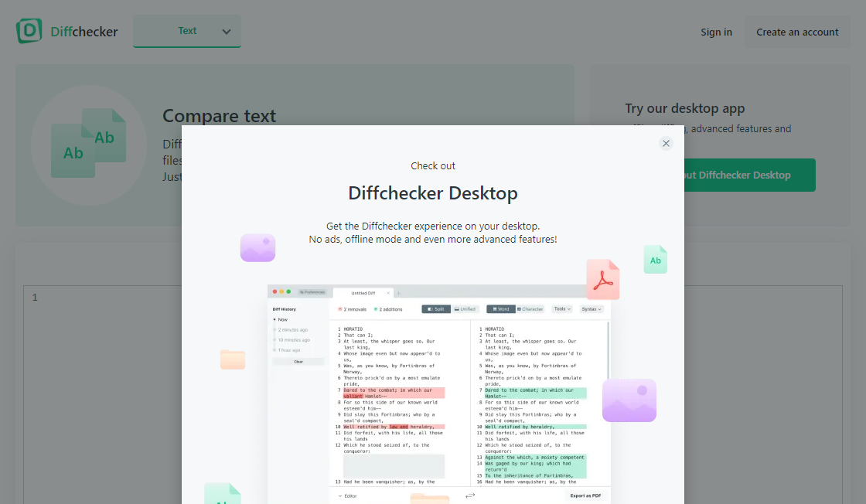866x504 pixels.
Task: Click the orange folder icon on left
Action: (233, 359)
